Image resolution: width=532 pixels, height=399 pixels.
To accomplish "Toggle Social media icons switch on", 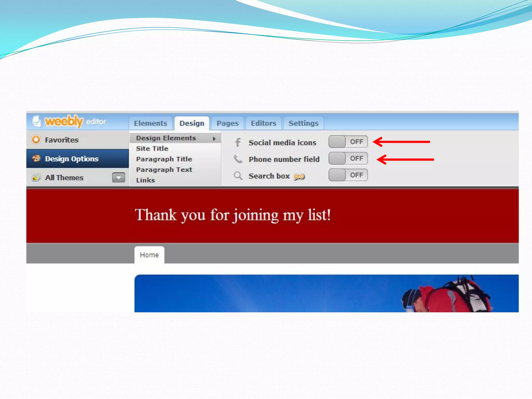I will point(348,142).
